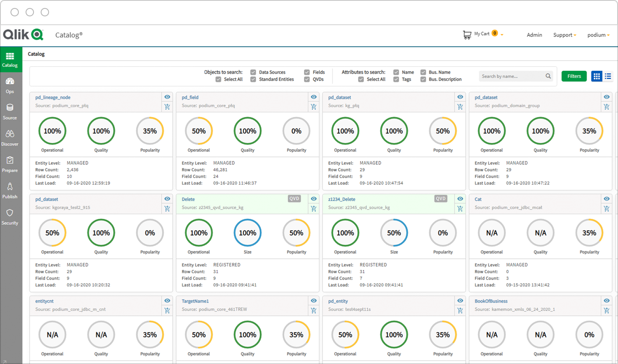Toggle Tags attribute checkbox
Image resolution: width=618 pixels, height=364 pixels.
pos(396,79)
